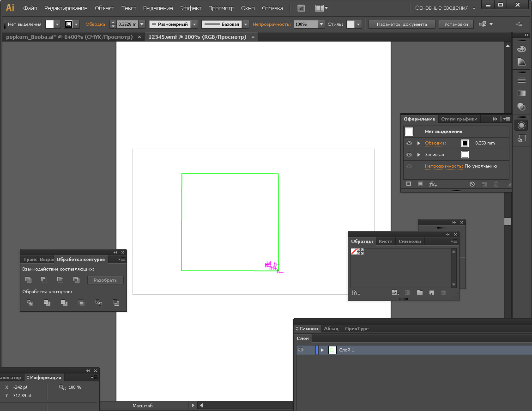
Task: Click the new color group folder icon
Action: tap(419, 293)
